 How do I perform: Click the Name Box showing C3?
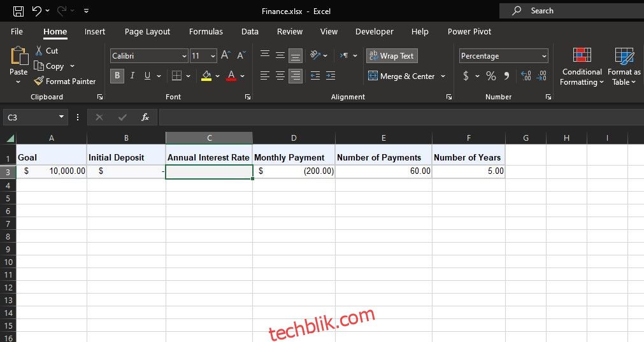tap(31, 117)
